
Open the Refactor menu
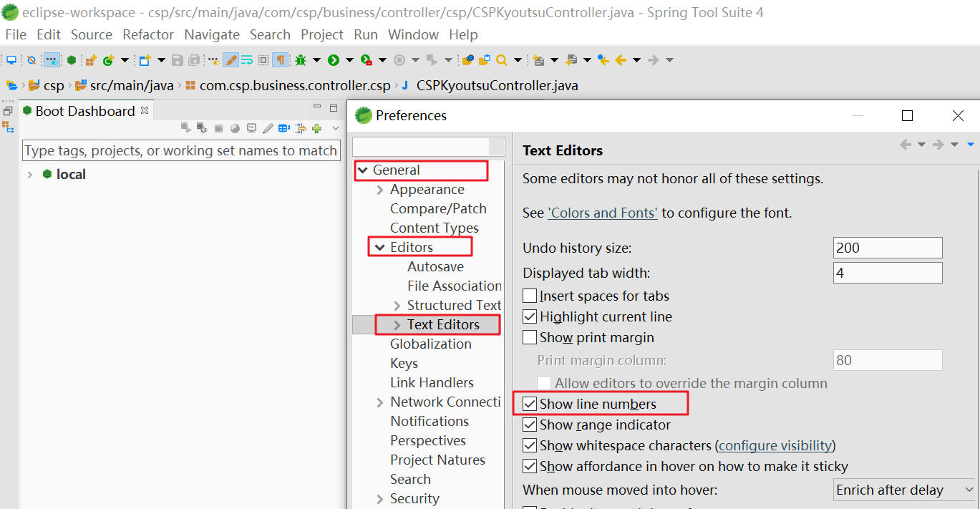148,34
